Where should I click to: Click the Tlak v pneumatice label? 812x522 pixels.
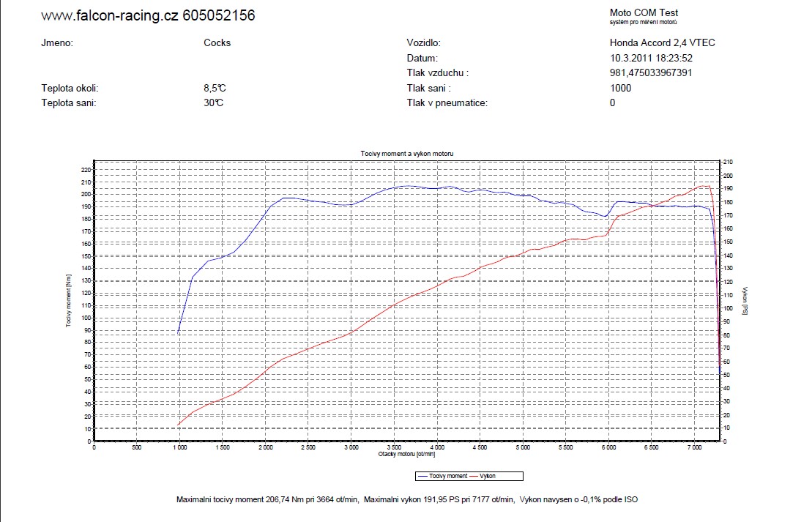(x=447, y=102)
